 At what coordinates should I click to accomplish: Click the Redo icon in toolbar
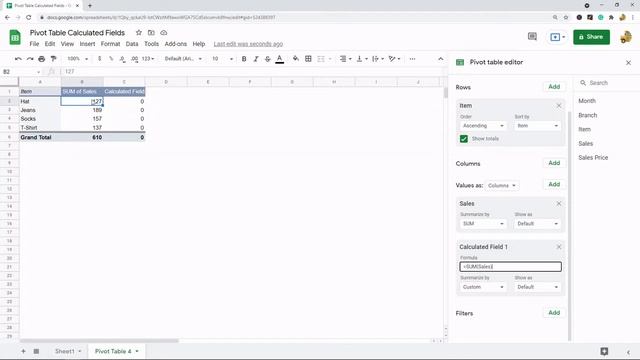point(30,59)
